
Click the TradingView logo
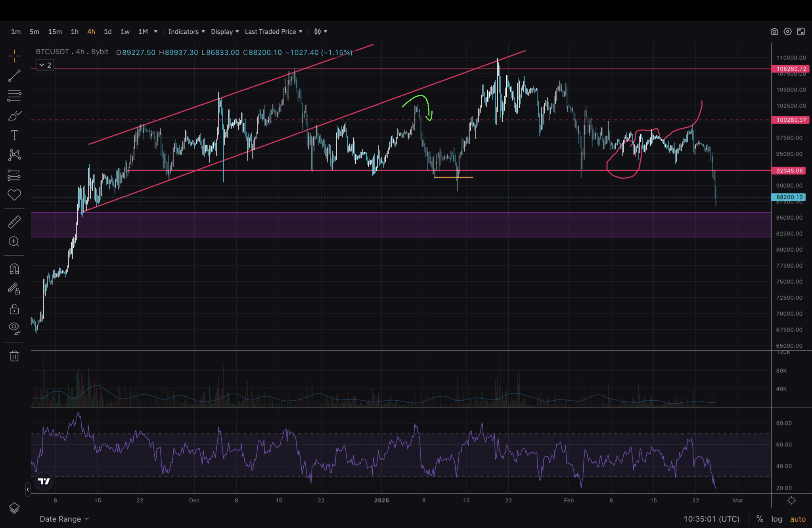pyautogui.click(x=44, y=481)
